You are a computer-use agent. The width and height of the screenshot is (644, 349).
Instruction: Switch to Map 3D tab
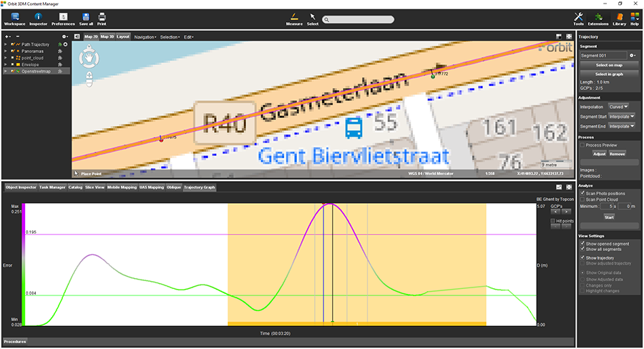pos(107,36)
